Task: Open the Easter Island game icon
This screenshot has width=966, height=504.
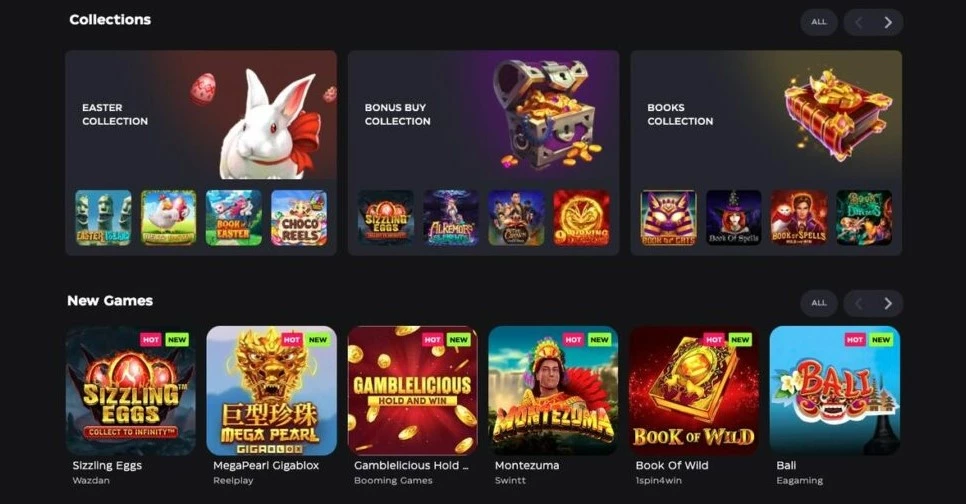Action: coord(104,217)
